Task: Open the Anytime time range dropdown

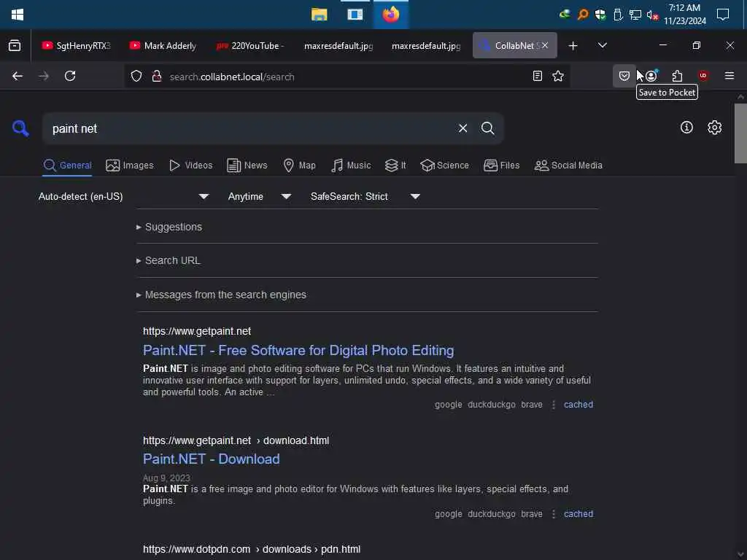Action: (x=259, y=196)
